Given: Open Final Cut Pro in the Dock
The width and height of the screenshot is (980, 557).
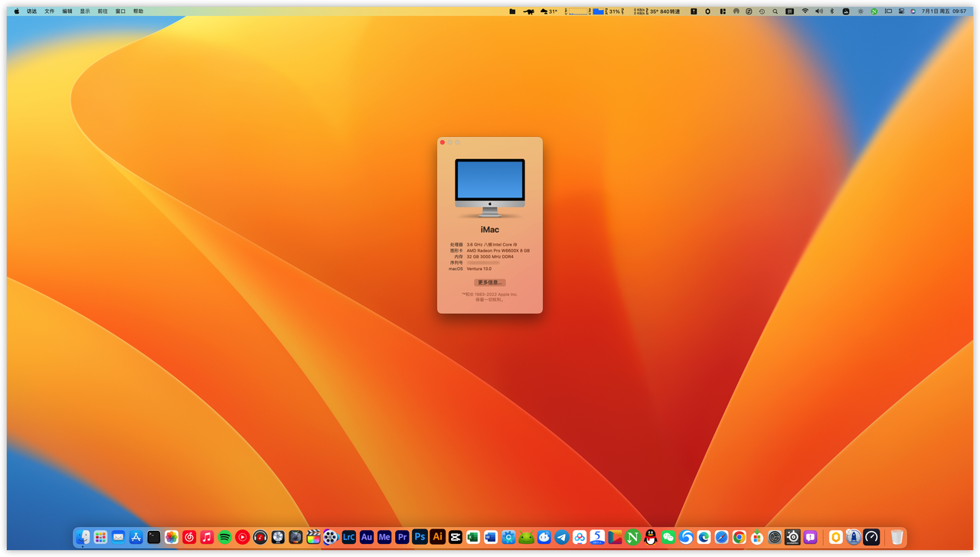Looking at the screenshot, I should (313, 537).
